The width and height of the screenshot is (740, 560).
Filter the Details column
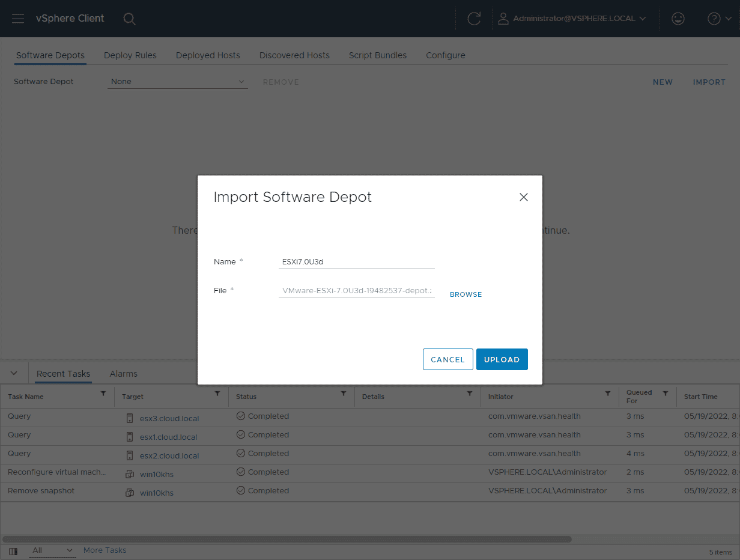tap(470, 394)
